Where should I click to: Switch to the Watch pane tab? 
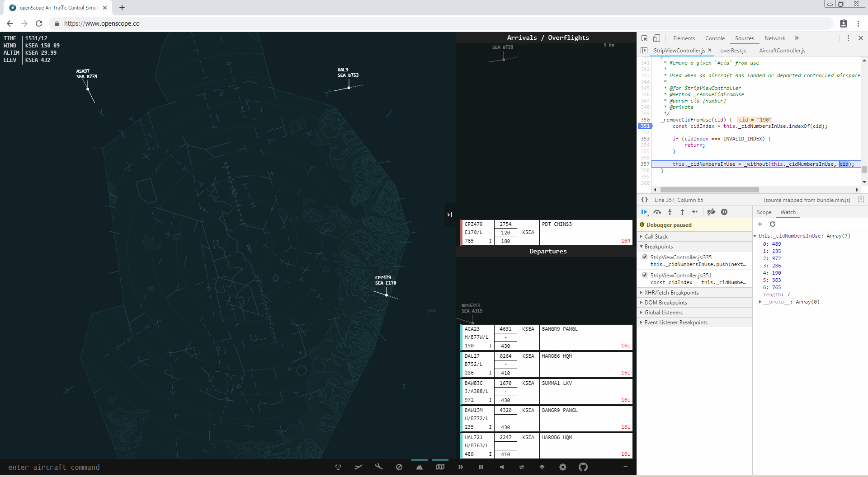[788, 212]
